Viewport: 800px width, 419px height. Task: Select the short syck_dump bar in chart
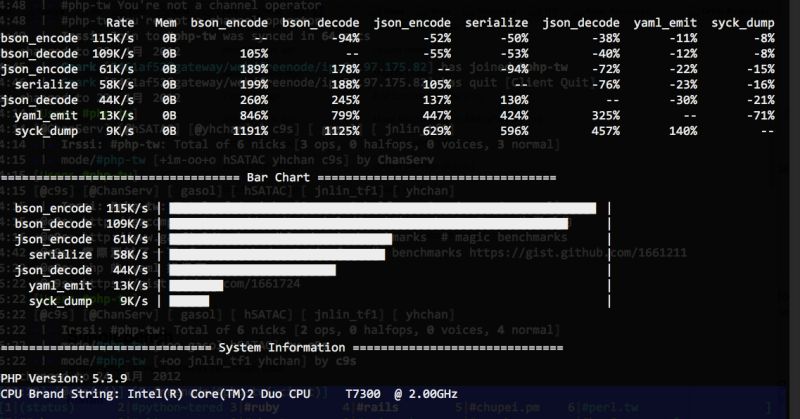click(189, 301)
